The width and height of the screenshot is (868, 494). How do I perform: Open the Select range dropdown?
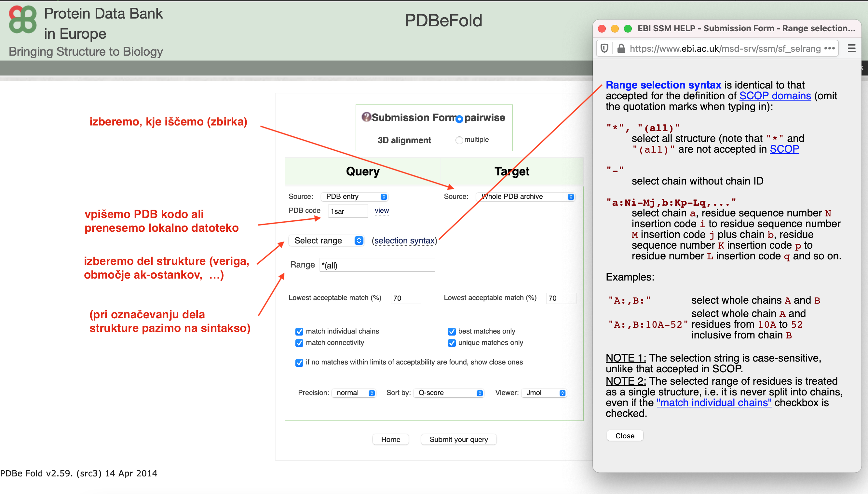(x=326, y=240)
